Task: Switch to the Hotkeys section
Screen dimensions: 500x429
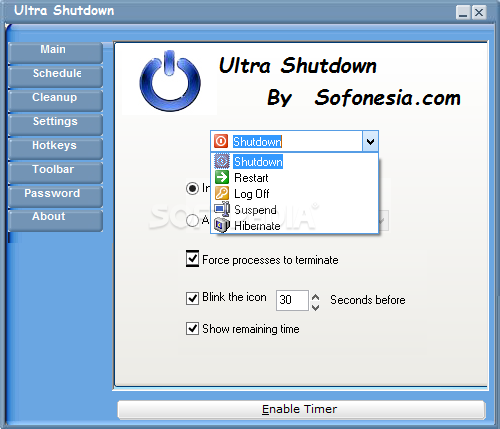Action: click(55, 148)
